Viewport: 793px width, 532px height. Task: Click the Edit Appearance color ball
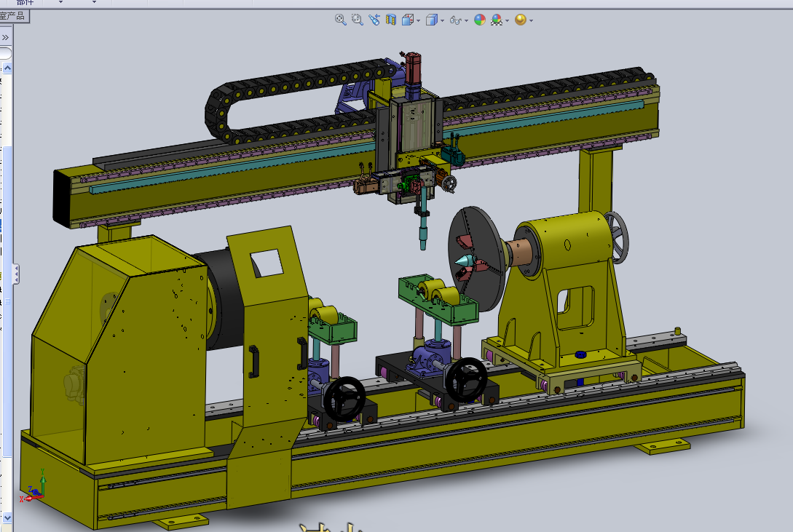(480, 20)
